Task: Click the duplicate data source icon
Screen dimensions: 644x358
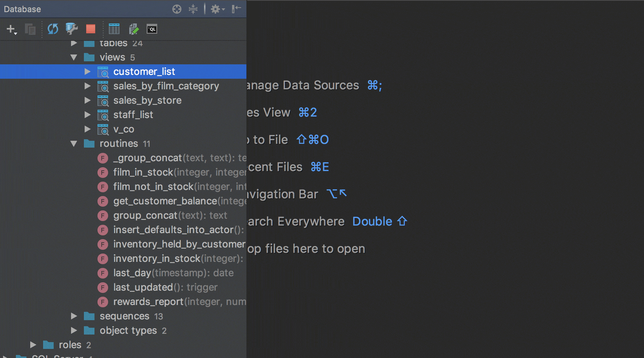Action: tap(30, 29)
